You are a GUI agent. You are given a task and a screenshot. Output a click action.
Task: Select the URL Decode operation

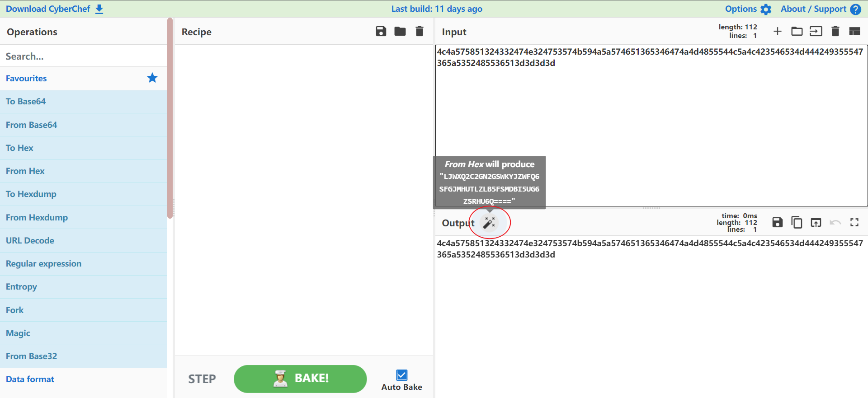pos(84,240)
